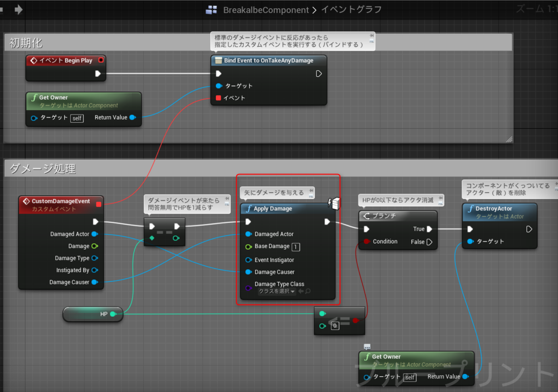Viewport: 558px width, 392px height.
Task: Toggle the pin on the Bind Event comment bubble
Action: tap(372, 35)
